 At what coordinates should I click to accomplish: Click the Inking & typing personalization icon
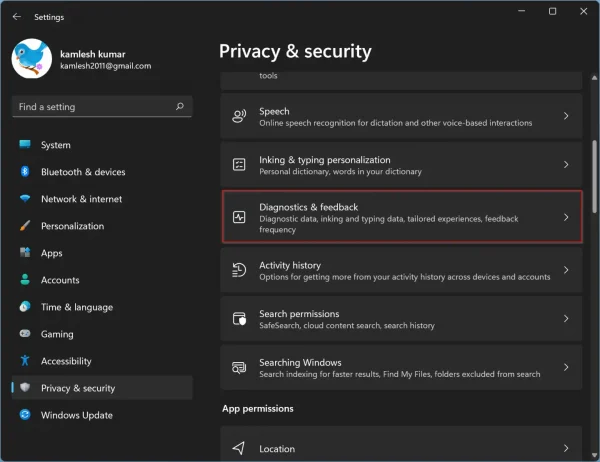tap(239, 165)
